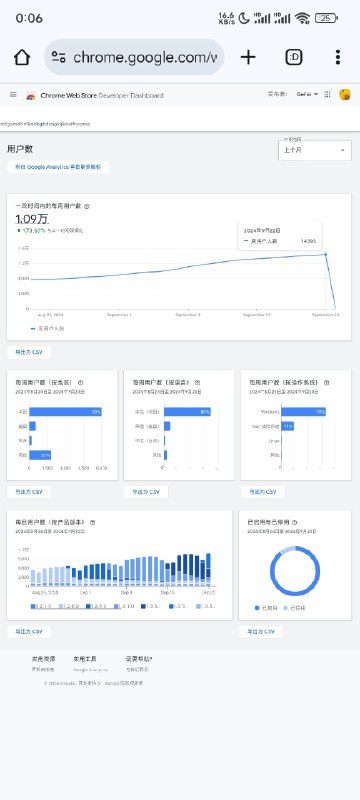Click the 中国 bar in region chart

coord(65,411)
